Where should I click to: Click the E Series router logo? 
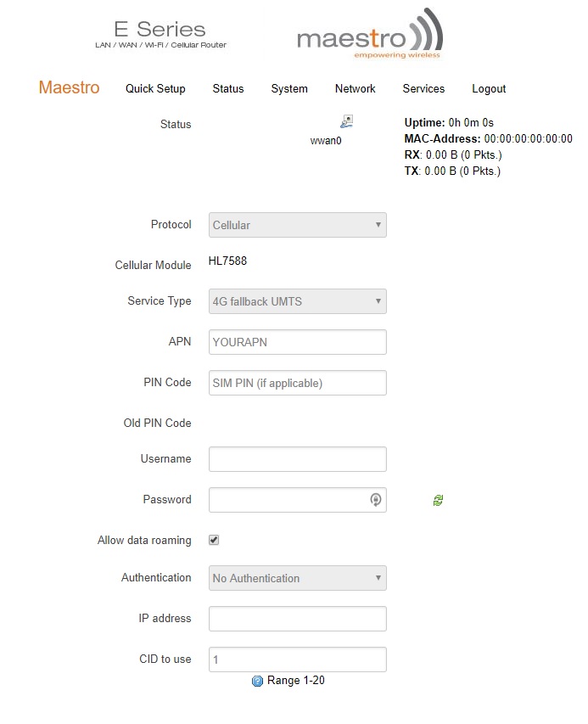click(160, 34)
